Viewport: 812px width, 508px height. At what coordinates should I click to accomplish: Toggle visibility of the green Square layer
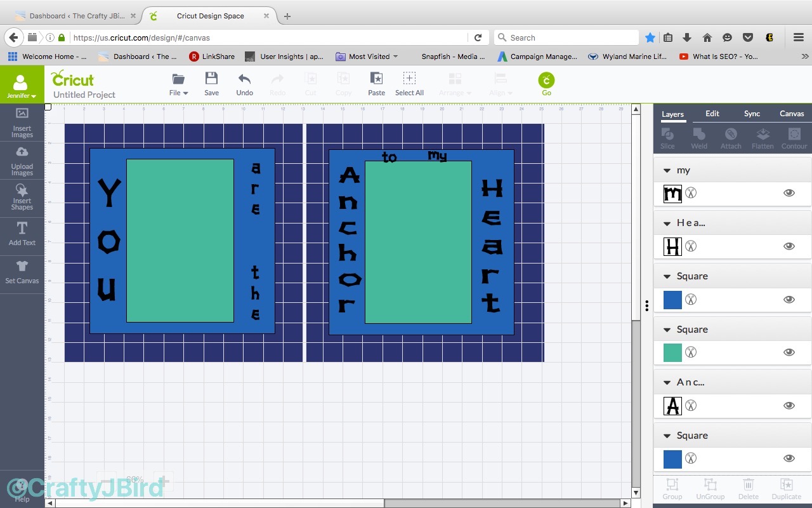click(x=789, y=352)
